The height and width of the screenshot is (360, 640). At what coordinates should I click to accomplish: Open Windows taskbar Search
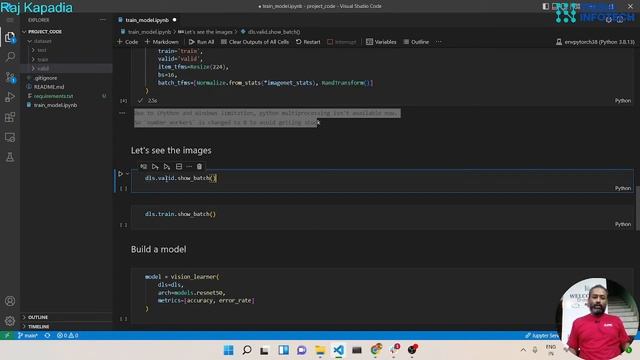point(247,350)
